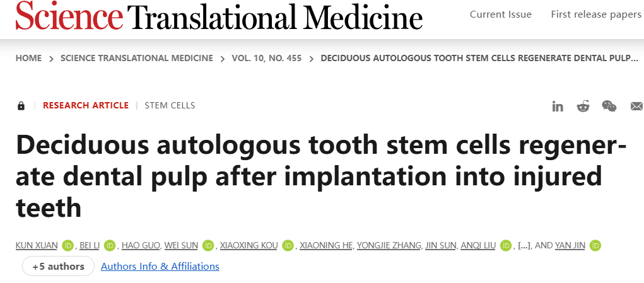Share article on Reddit
Image resolution: width=644 pixels, height=283 pixels.
tap(583, 106)
